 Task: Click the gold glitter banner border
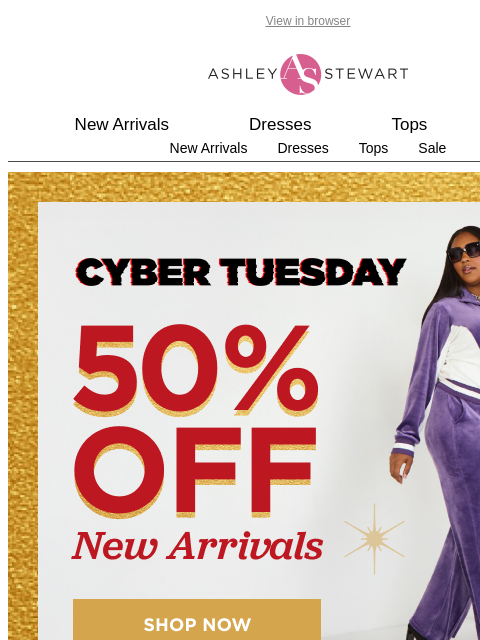coord(23,406)
